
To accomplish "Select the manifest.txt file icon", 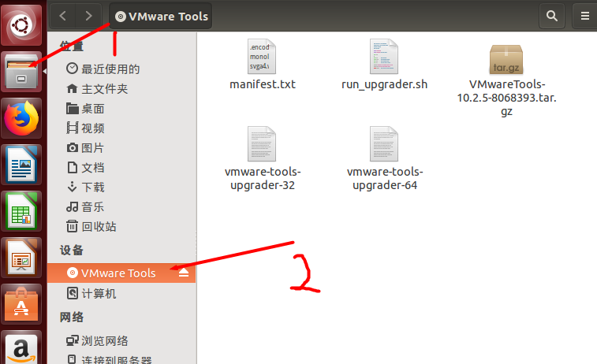I will (x=262, y=56).
